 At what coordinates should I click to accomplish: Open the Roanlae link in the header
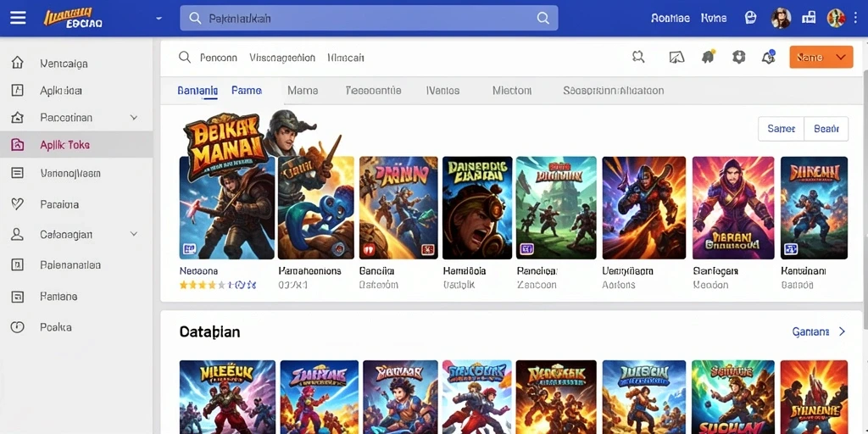tap(670, 19)
